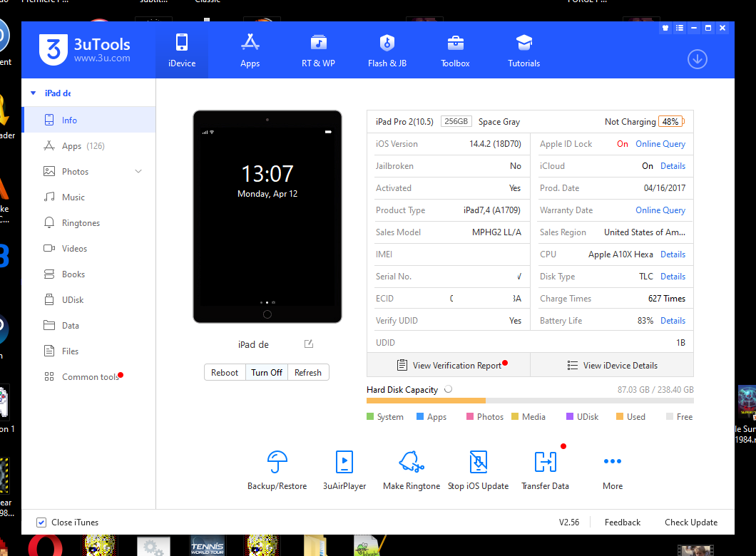Click the Apps legend swatch
Viewport: 756px width, 556px height.
(x=420, y=417)
